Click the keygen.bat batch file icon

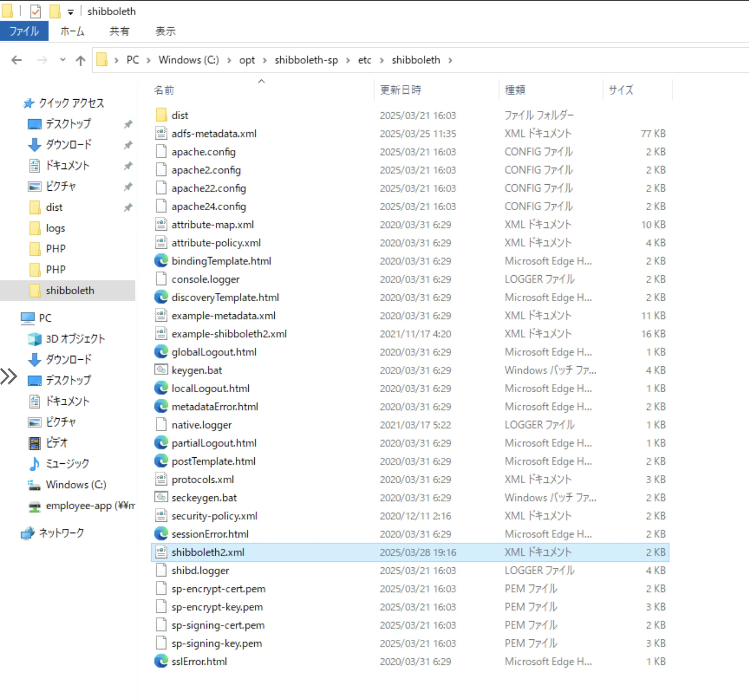161,370
